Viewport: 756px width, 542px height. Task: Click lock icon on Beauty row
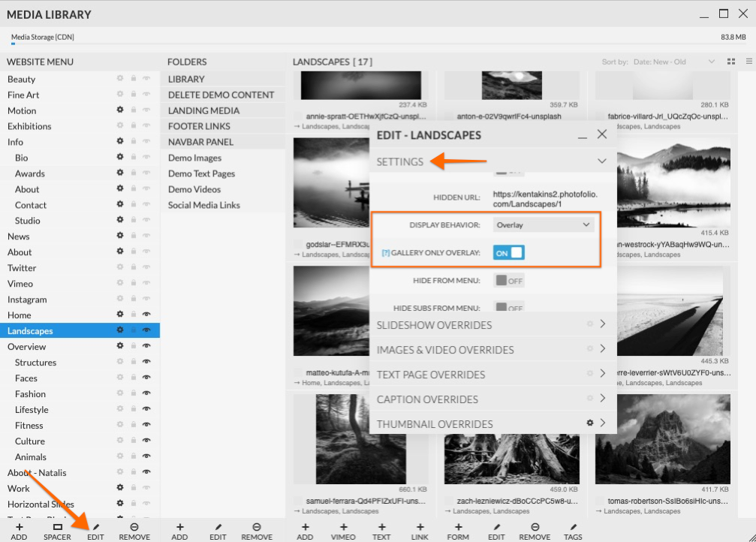(x=134, y=78)
